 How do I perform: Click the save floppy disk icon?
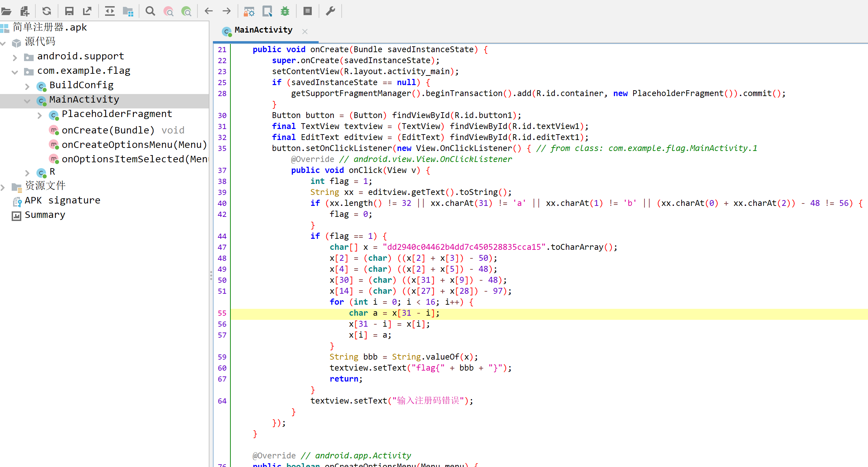(69, 11)
